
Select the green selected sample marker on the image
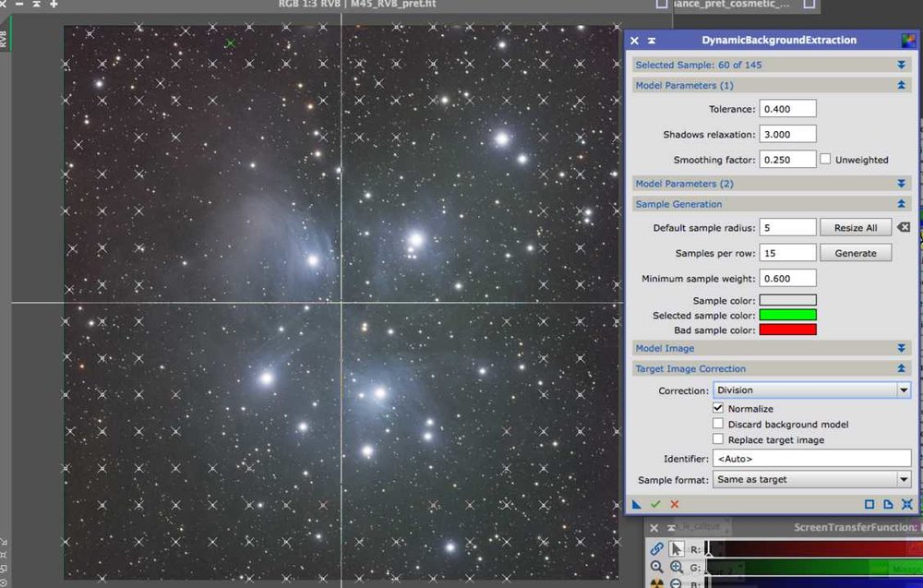tap(230, 43)
